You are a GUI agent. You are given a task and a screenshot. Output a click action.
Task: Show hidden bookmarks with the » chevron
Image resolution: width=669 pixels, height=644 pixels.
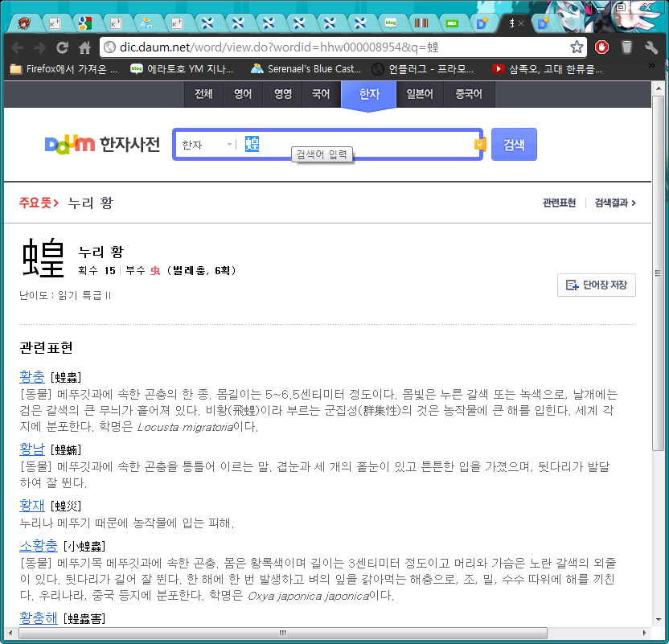(x=651, y=65)
